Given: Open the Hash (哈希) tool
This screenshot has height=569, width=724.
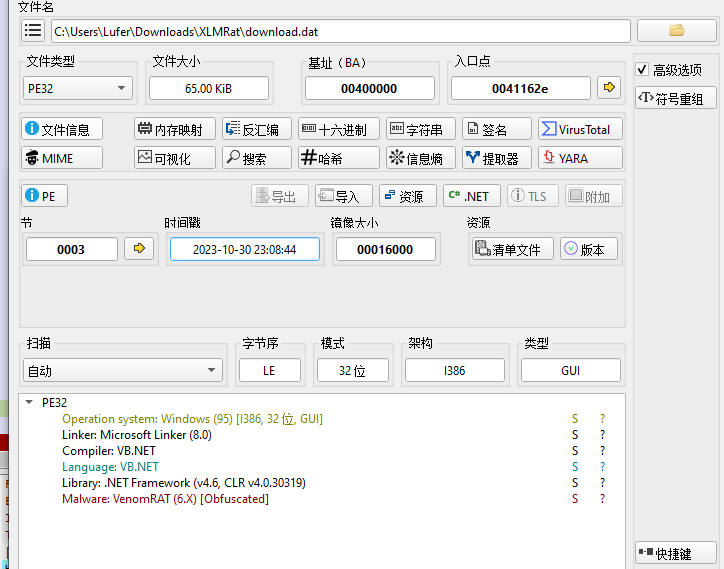Looking at the screenshot, I should tap(338, 158).
